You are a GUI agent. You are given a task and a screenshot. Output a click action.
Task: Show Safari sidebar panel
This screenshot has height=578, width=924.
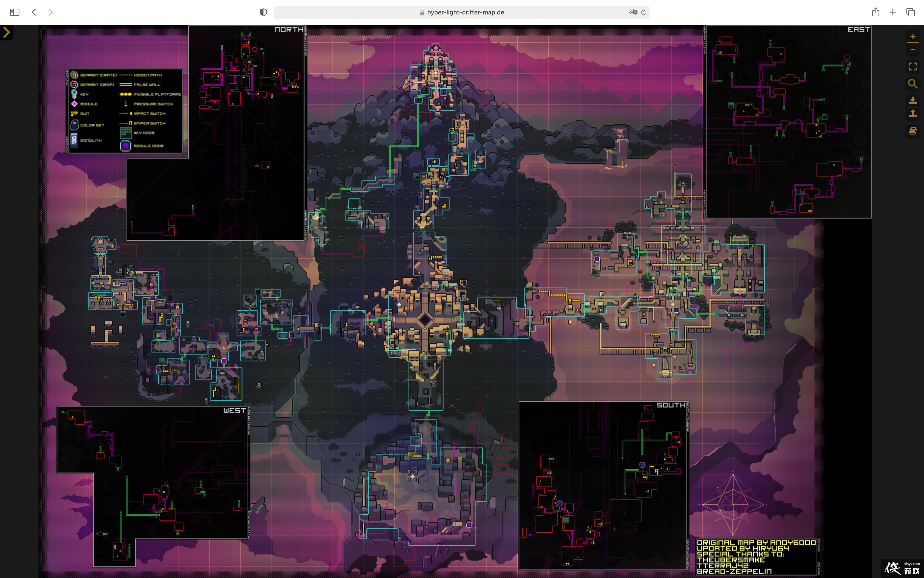click(14, 12)
